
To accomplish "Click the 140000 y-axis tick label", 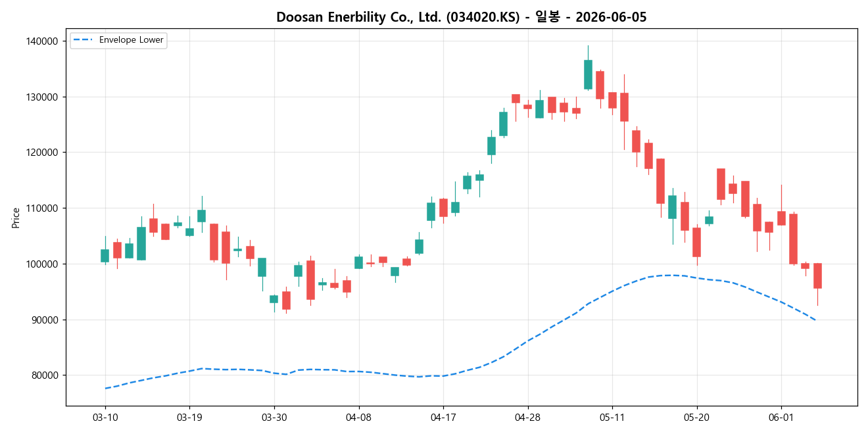I will coord(43,41).
